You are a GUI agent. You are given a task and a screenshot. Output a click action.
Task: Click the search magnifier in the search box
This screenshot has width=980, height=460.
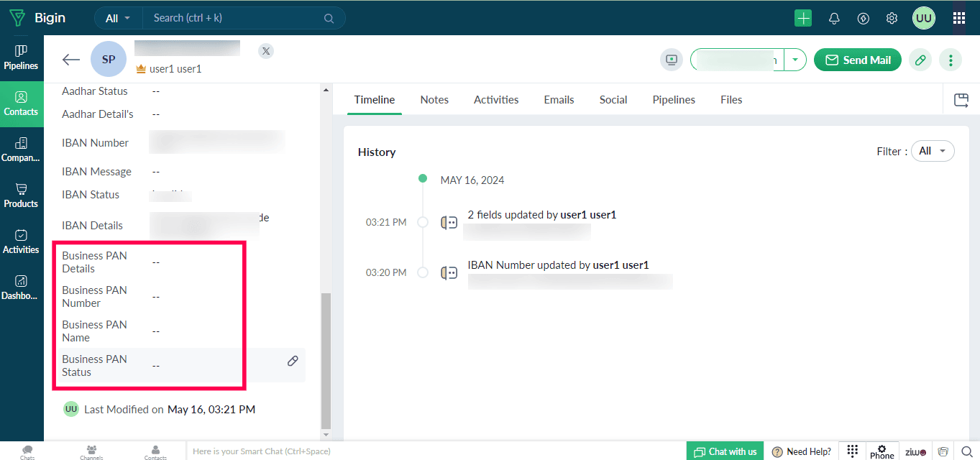[x=329, y=19]
